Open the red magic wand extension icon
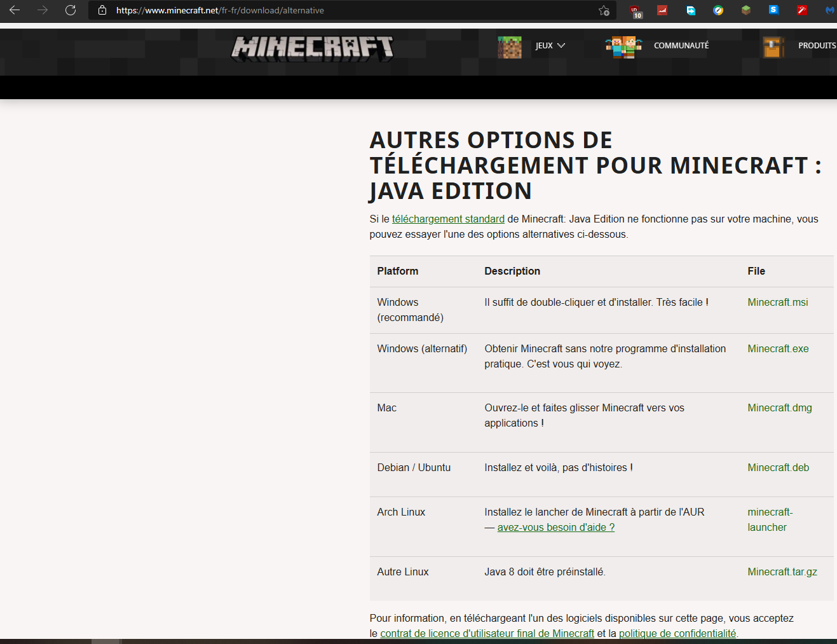The image size is (837, 644). pos(802,10)
